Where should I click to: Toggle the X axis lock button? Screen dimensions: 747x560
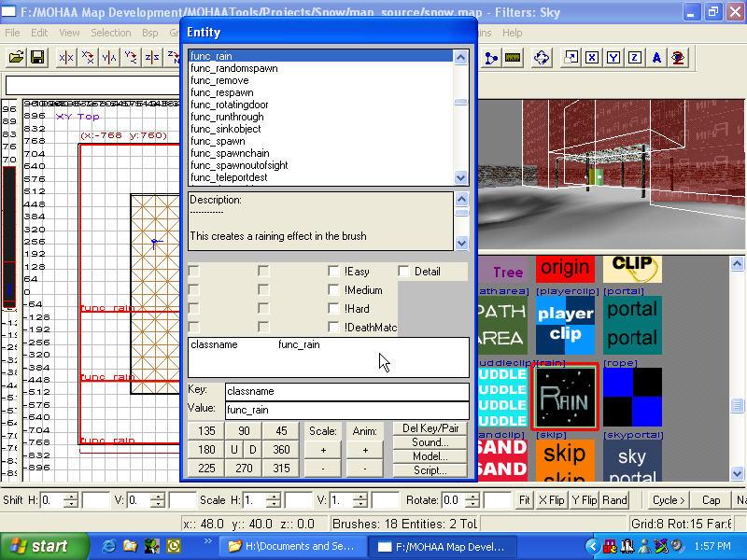point(591,58)
